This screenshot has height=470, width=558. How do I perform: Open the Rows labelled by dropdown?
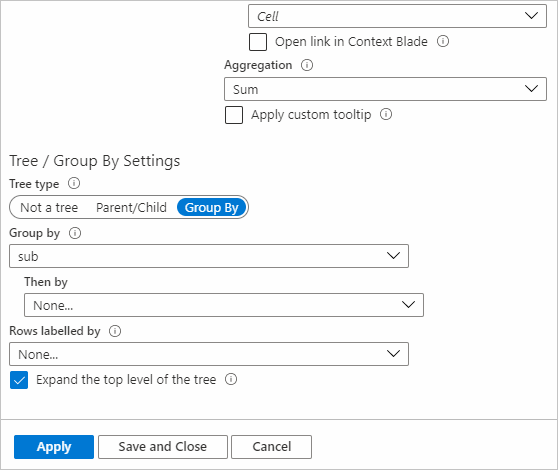click(209, 354)
